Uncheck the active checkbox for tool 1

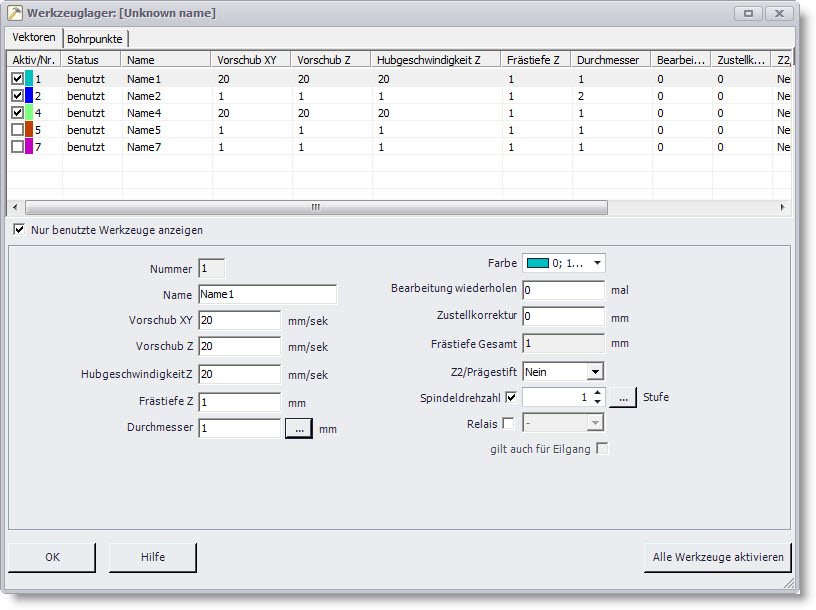[18, 78]
